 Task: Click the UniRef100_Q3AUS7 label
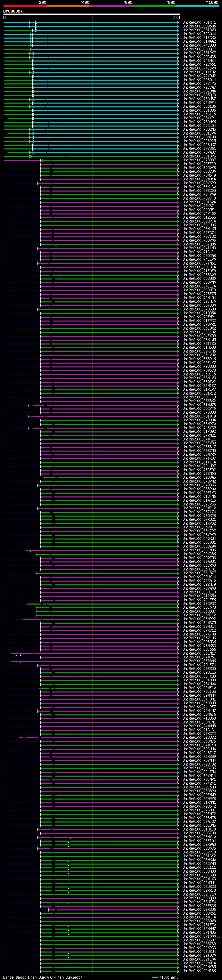pyautogui.click(x=199, y=99)
